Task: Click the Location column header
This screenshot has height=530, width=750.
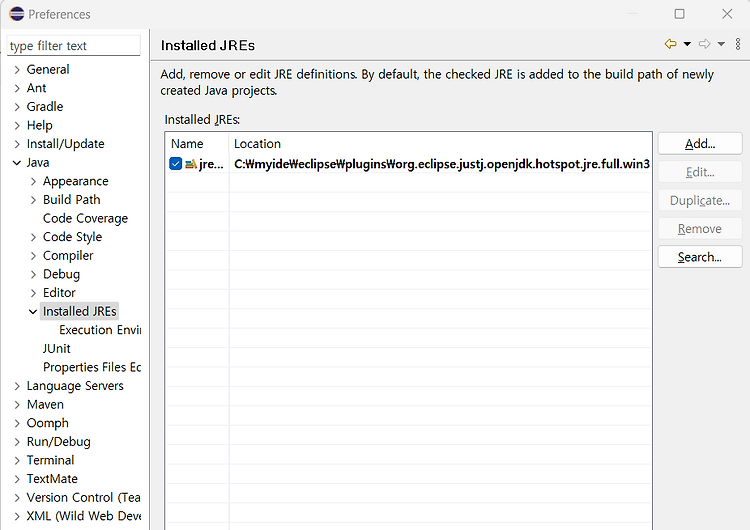Action: pyautogui.click(x=441, y=144)
